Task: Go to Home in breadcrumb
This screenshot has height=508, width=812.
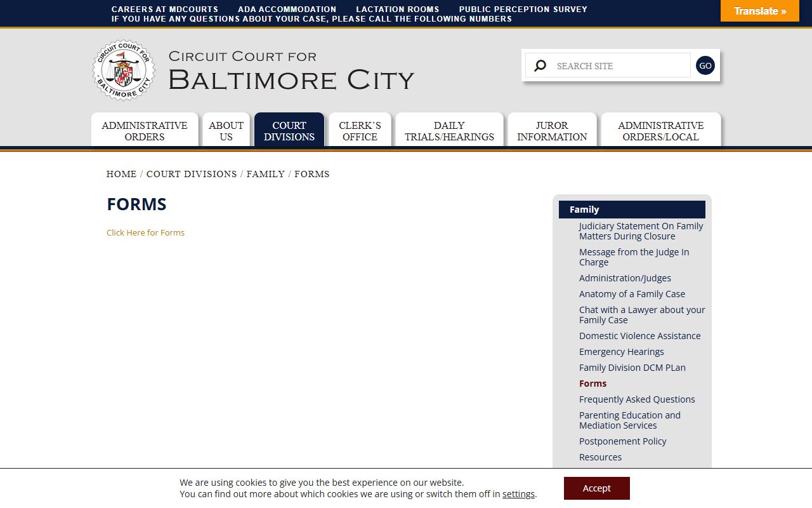Action: coord(121,174)
